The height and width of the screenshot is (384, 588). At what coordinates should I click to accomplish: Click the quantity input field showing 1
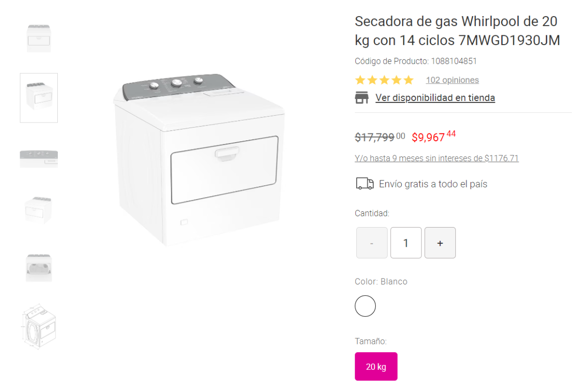coord(406,243)
